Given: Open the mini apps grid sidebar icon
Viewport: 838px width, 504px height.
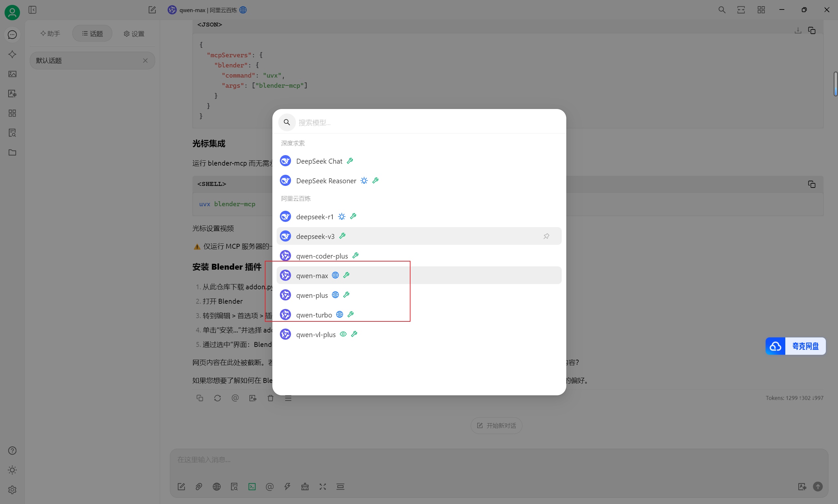Looking at the screenshot, I should (x=12, y=113).
